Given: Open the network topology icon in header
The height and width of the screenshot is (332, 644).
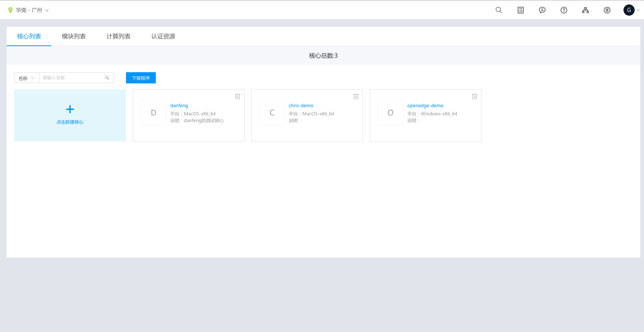Looking at the screenshot, I should (585, 10).
